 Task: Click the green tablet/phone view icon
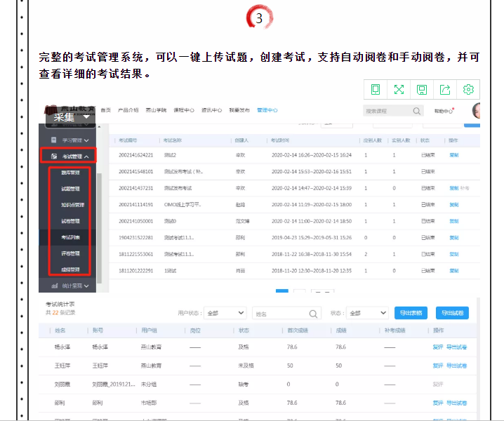pos(375,89)
